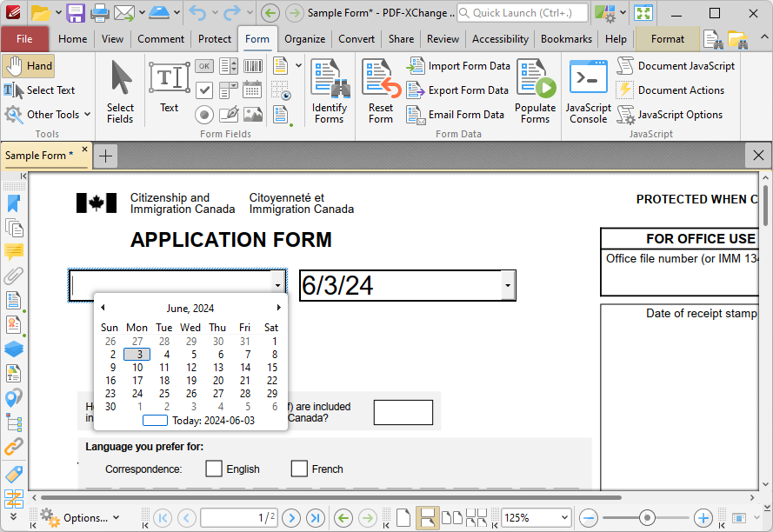
Task: Open JavaScript Options
Action: [670, 115]
